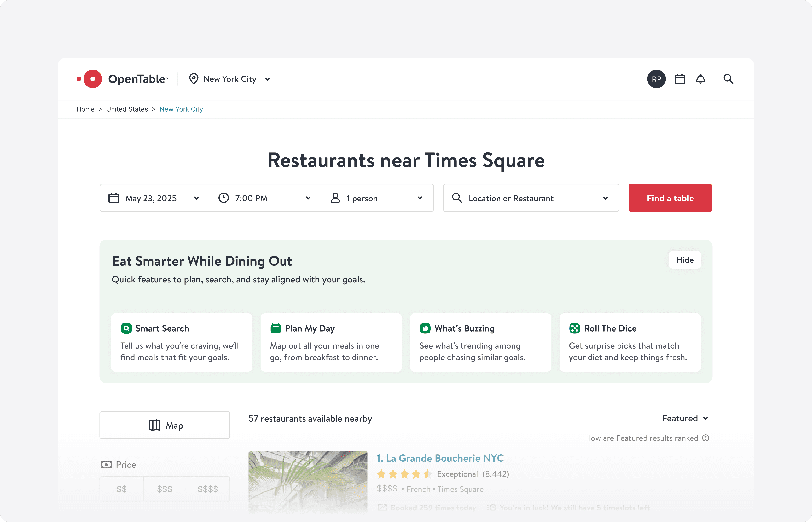Expand the Featured sort dropdown

tap(685, 418)
